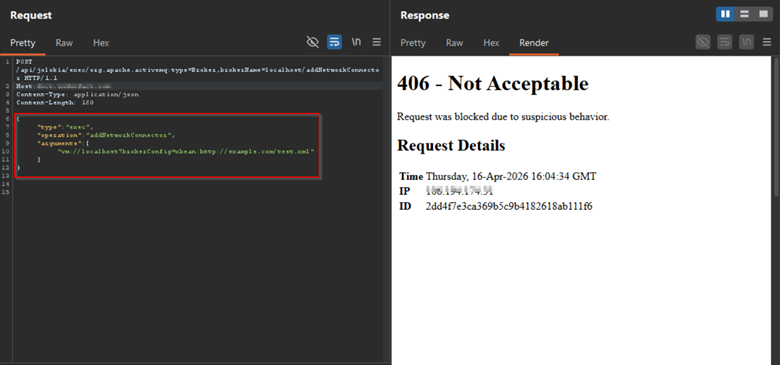Toggle word wrap icon in Response panel

pyautogui.click(x=724, y=42)
